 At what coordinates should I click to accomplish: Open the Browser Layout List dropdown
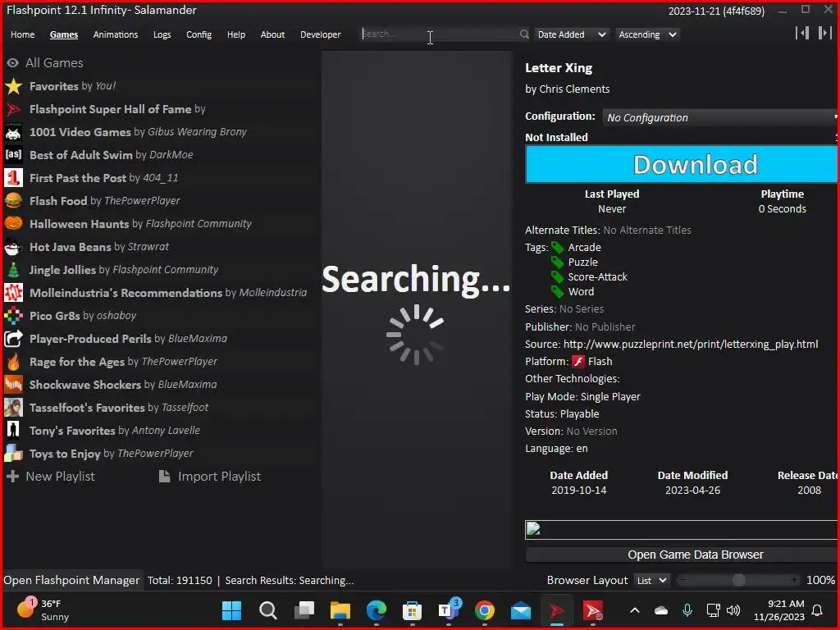[x=651, y=580]
